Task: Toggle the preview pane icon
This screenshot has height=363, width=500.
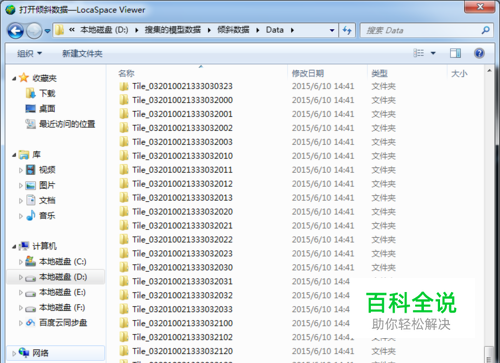Action: tap(455, 53)
